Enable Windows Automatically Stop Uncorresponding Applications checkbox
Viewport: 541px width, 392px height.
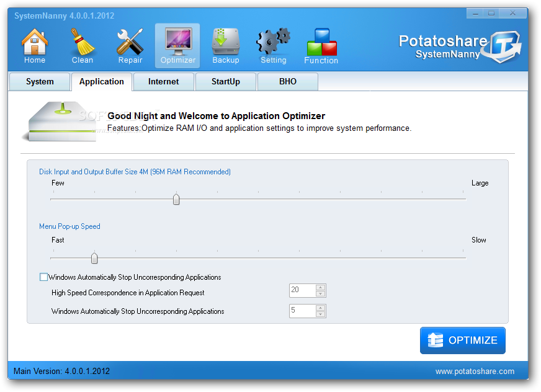(43, 277)
